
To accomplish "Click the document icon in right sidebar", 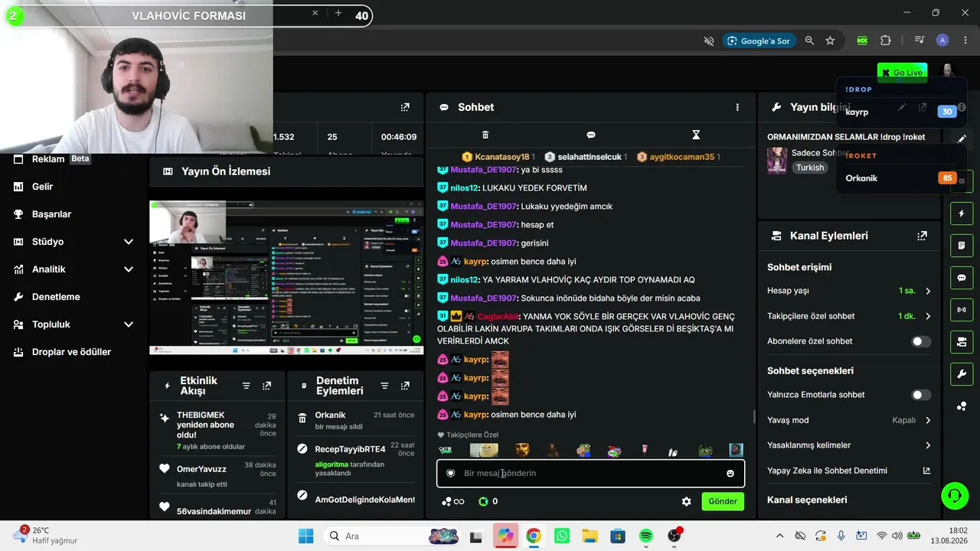I will tap(962, 246).
